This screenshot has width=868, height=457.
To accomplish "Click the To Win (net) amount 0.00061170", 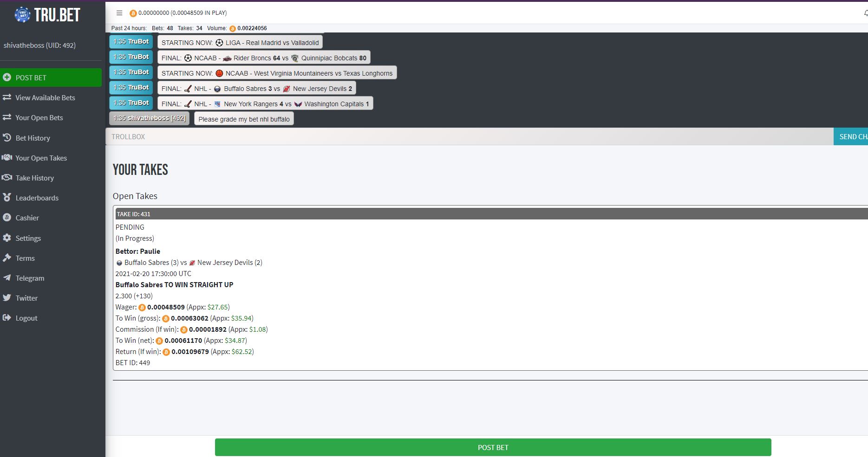I will pos(183,341).
